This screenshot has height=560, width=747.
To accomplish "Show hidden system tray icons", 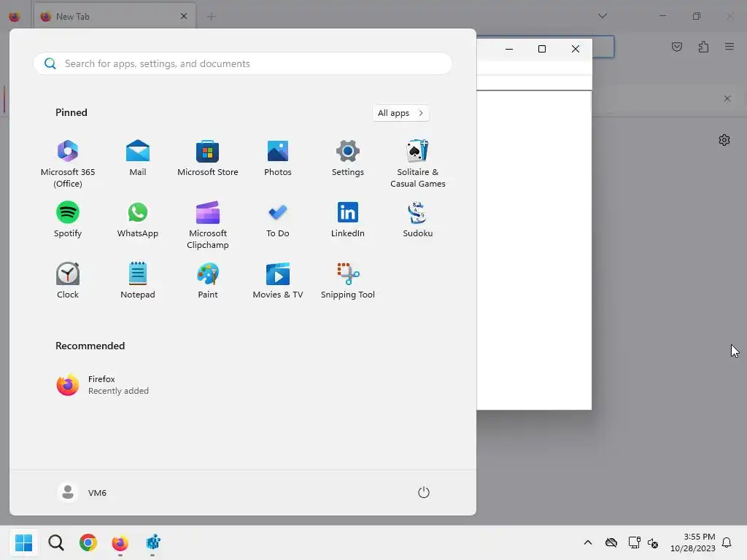I will [588, 542].
